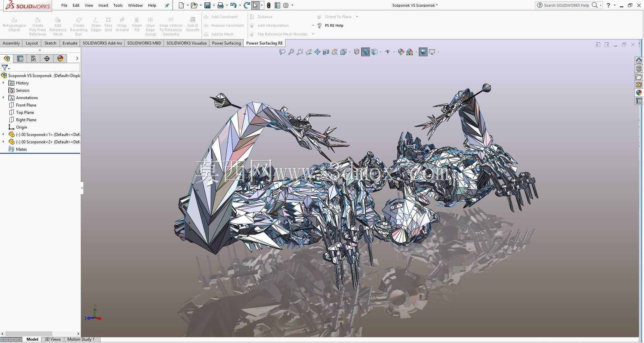Switch to the ConfigurationManager tab icon
The width and height of the screenshot is (644, 343).
click(x=34, y=59)
